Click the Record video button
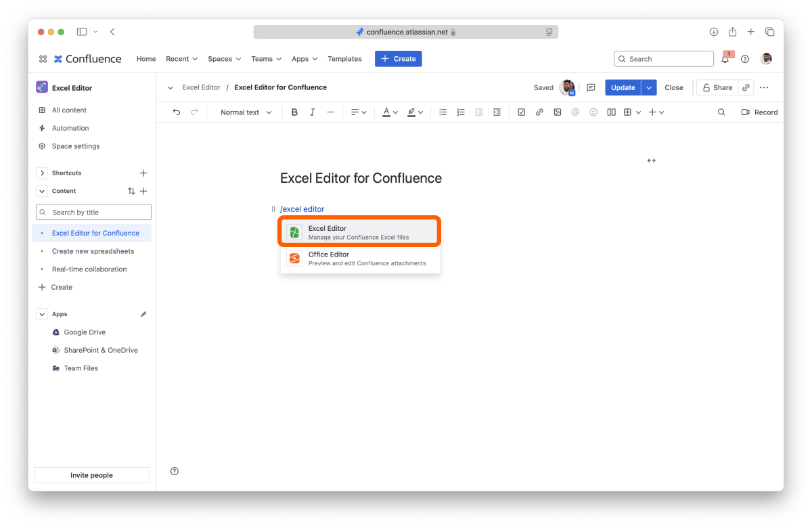 coord(759,112)
